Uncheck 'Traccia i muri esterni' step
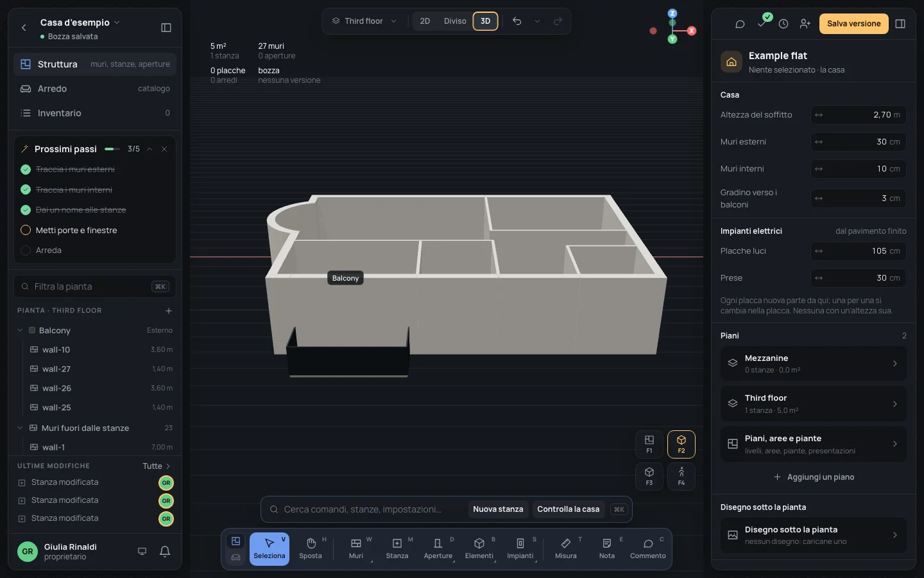 click(x=26, y=170)
